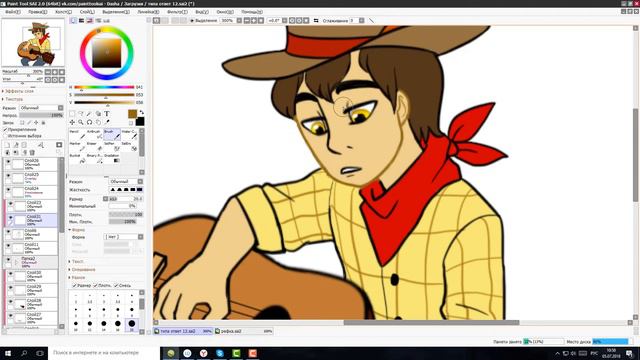The width and height of the screenshot is (640, 360).
Task: Choose the Brush tool
Action: (x=112, y=135)
